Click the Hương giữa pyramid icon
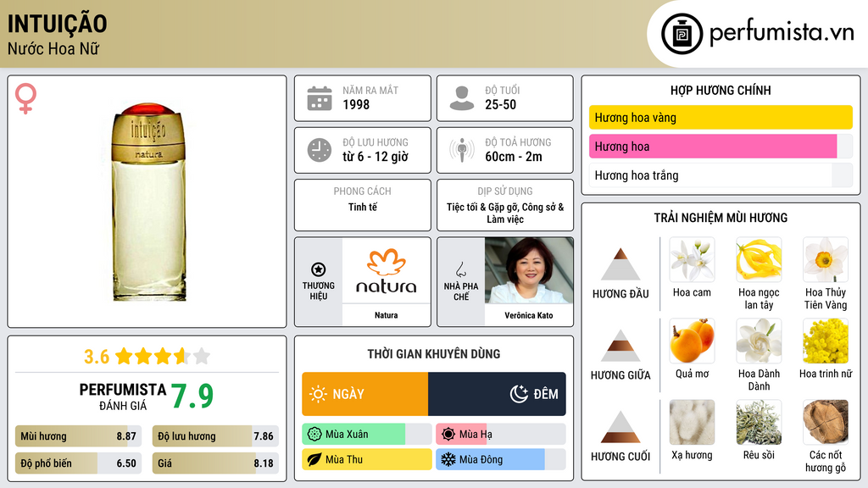 coord(620,346)
